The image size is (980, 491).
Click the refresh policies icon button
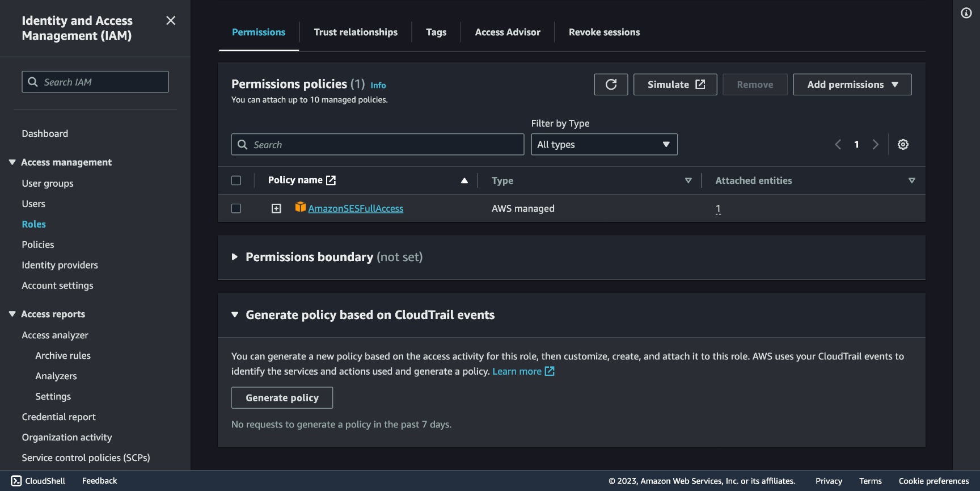[x=611, y=85]
